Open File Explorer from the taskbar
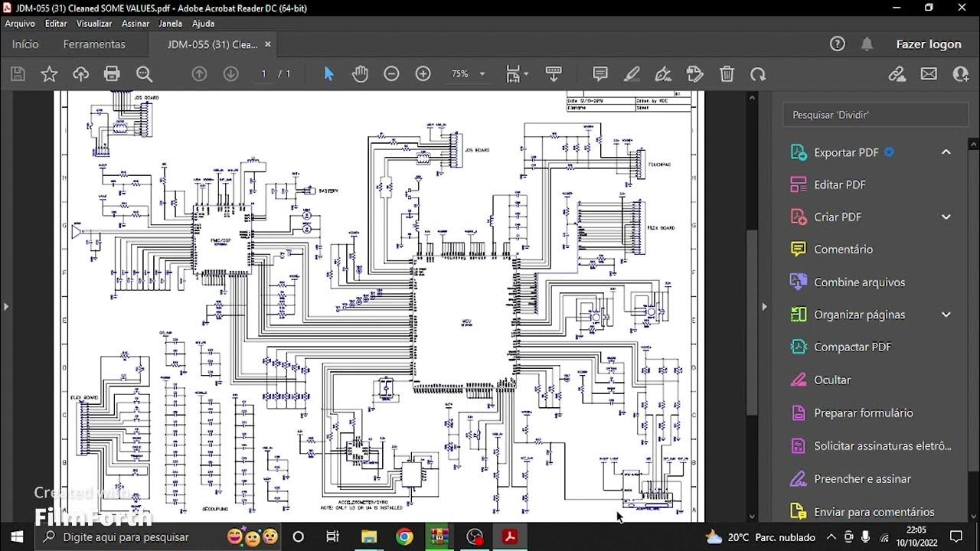This screenshot has width=980, height=551. point(369,537)
